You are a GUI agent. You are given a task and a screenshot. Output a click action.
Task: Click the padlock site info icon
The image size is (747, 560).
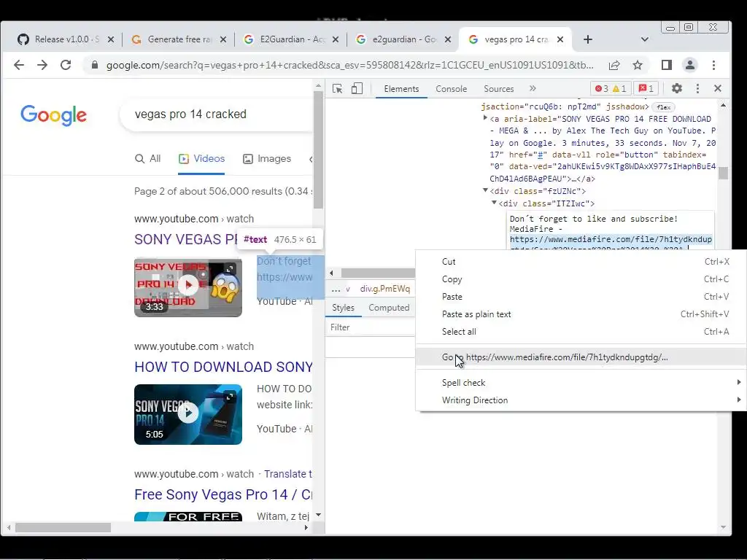tap(94, 65)
